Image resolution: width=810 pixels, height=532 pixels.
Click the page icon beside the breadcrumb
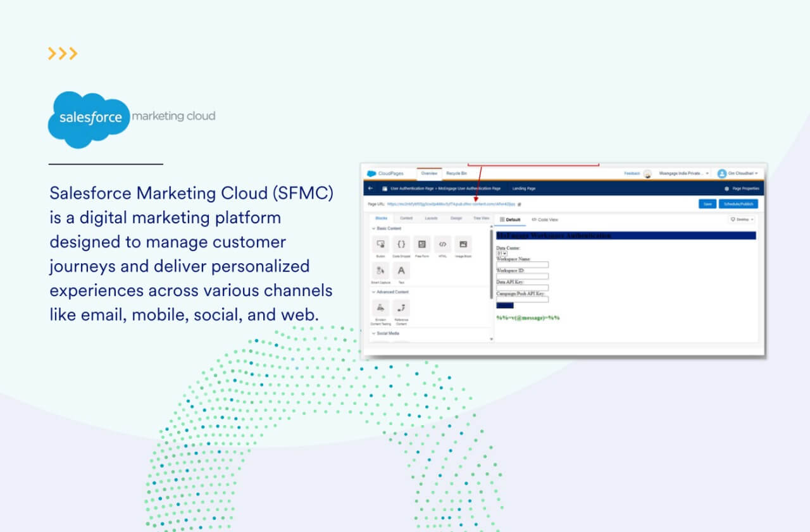[x=385, y=189]
